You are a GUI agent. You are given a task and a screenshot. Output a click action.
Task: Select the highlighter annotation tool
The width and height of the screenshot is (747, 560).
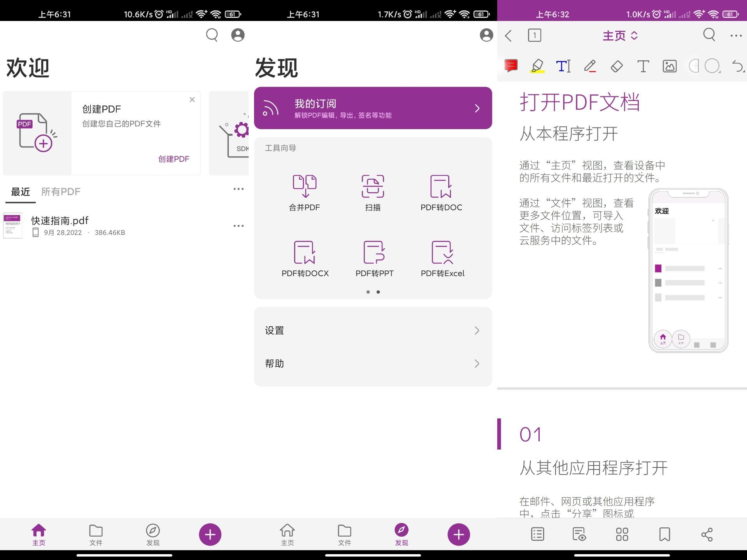click(x=537, y=66)
